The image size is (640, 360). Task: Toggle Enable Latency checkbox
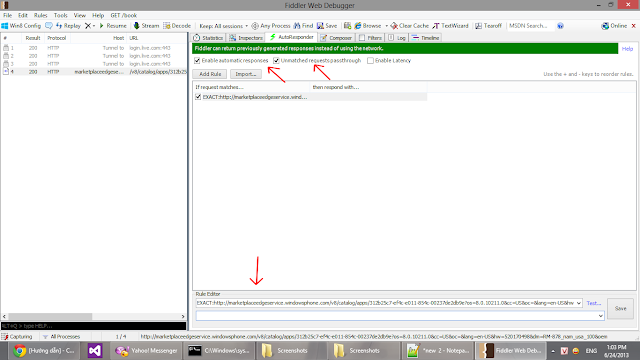370,60
